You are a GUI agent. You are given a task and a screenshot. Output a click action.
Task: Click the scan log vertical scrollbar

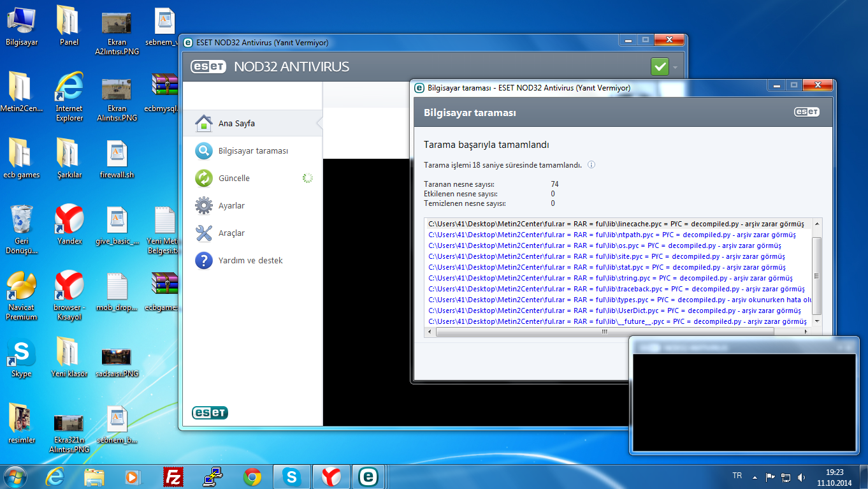816,275
